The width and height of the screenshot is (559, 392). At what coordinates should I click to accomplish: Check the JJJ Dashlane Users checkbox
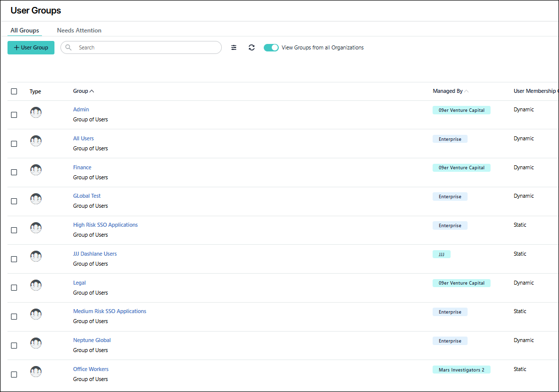14,259
